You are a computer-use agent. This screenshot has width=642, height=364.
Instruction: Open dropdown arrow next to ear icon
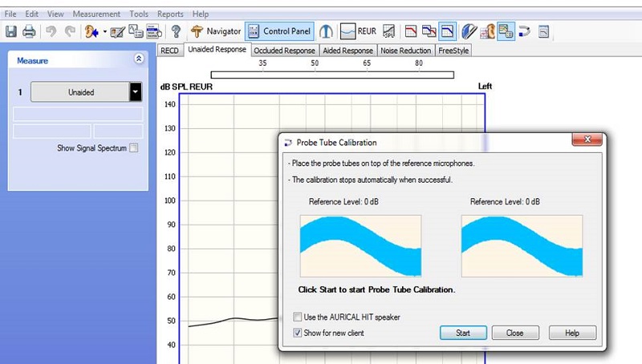(x=105, y=31)
